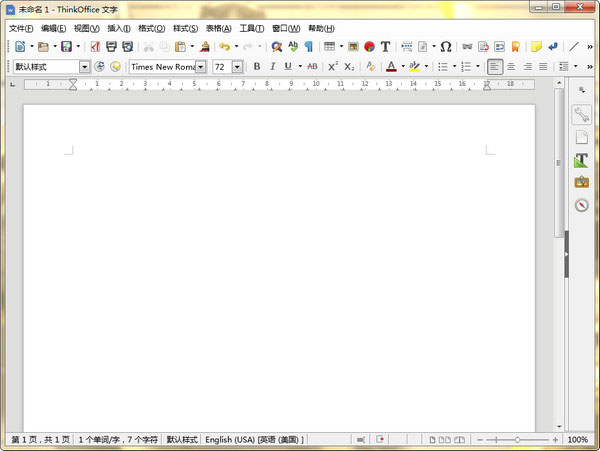The width and height of the screenshot is (600, 451).
Task: Run the spelling check icon
Action: pos(293,47)
